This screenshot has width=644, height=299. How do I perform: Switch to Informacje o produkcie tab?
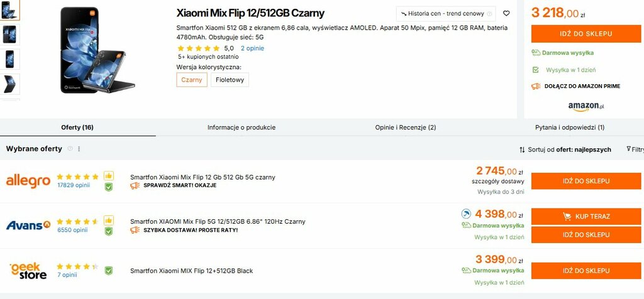(x=241, y=128)
